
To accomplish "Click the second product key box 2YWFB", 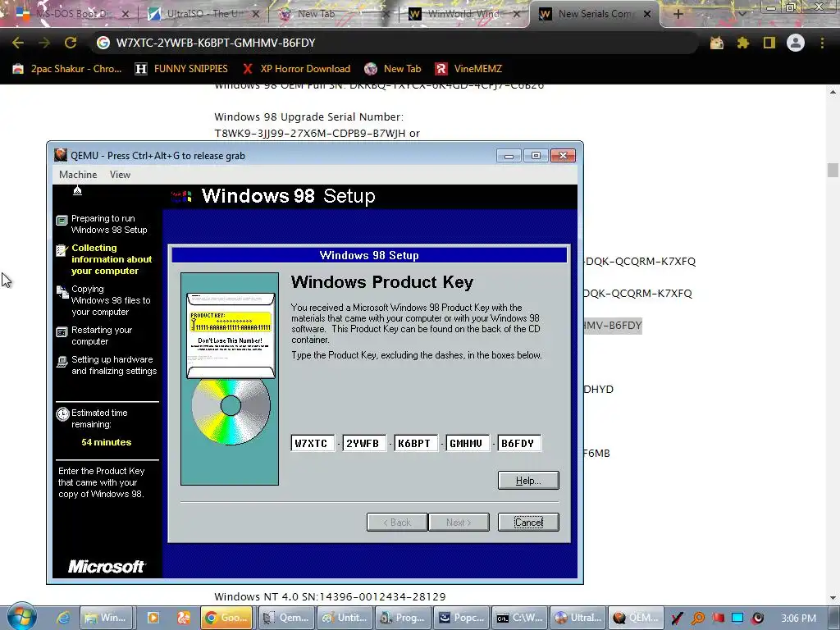I will tap(364, 444).
